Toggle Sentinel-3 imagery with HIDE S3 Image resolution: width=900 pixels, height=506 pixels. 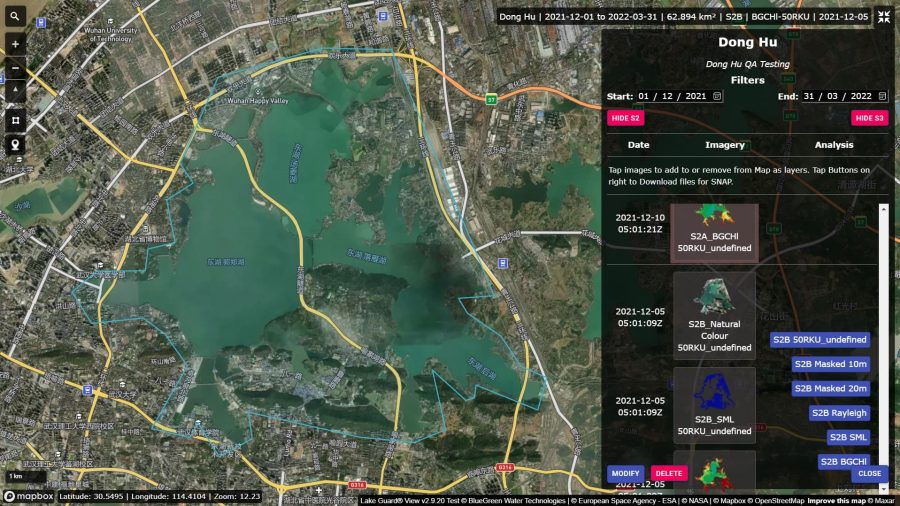[870, 118]
